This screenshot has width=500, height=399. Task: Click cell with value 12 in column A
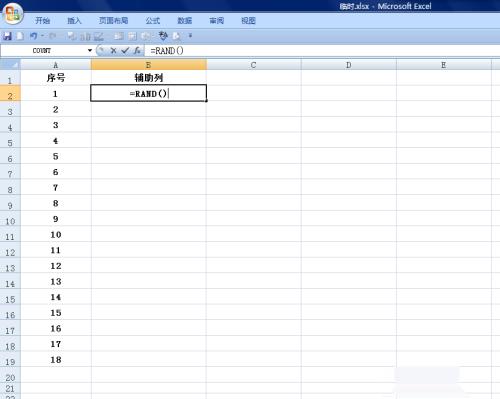(x=56, y=266)
